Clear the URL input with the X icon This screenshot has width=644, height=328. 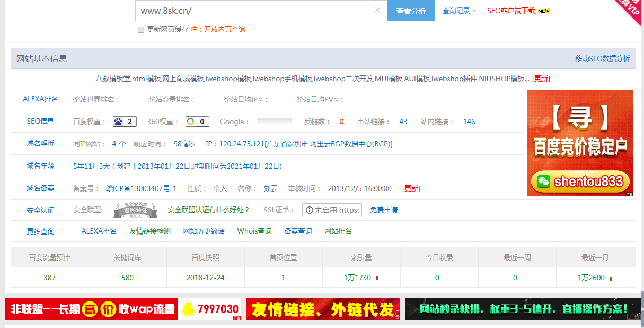click(377, 11)
